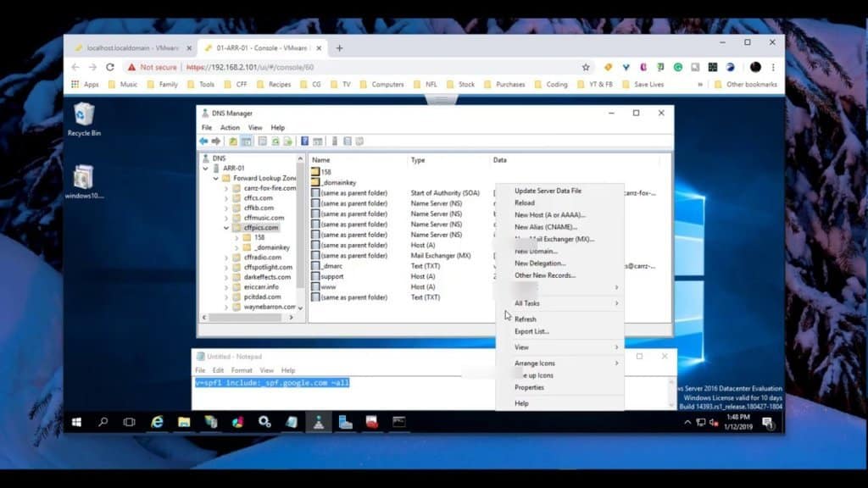Open the windows10 desktop icon
The width and height of the screenshot is (868, 488).
tap(84, 181)
